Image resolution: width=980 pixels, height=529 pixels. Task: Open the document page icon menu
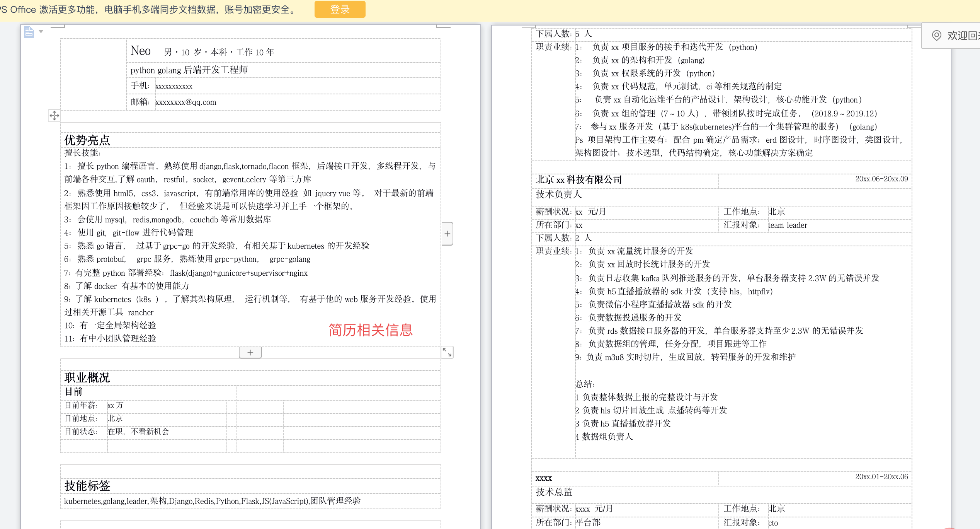coord(29,32)
